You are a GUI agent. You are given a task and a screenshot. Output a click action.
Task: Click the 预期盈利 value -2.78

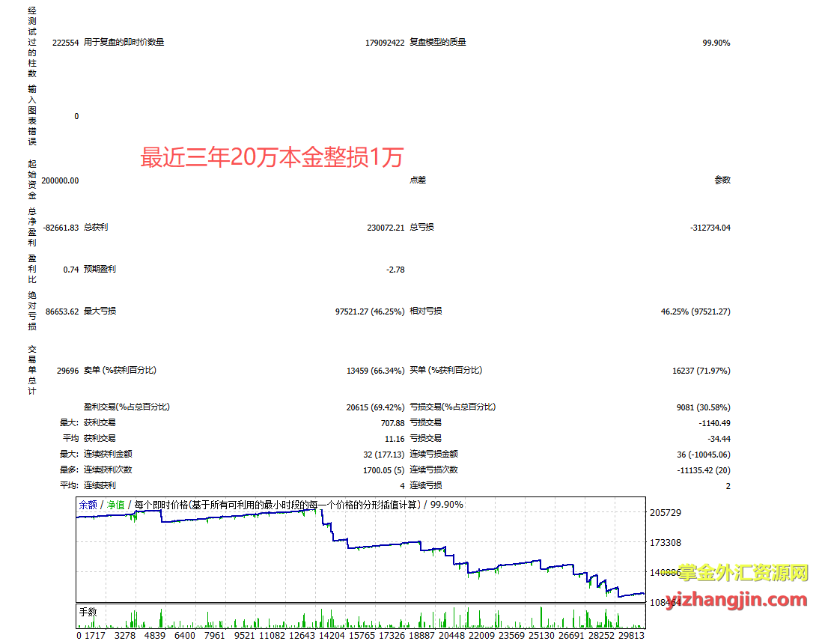[395, 270]
